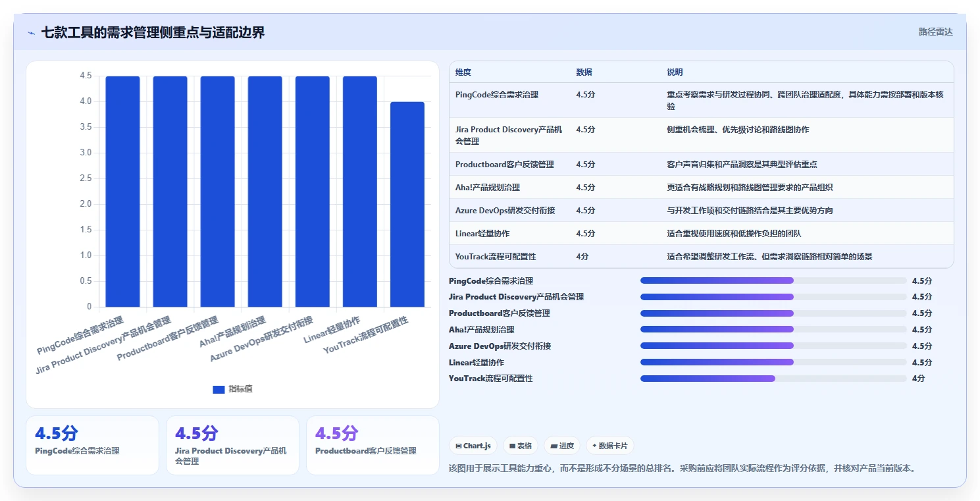This screenshot has width=980, height=501.
Task: Select the Linear轻量协作 table row name
Action: coord(482,234)
